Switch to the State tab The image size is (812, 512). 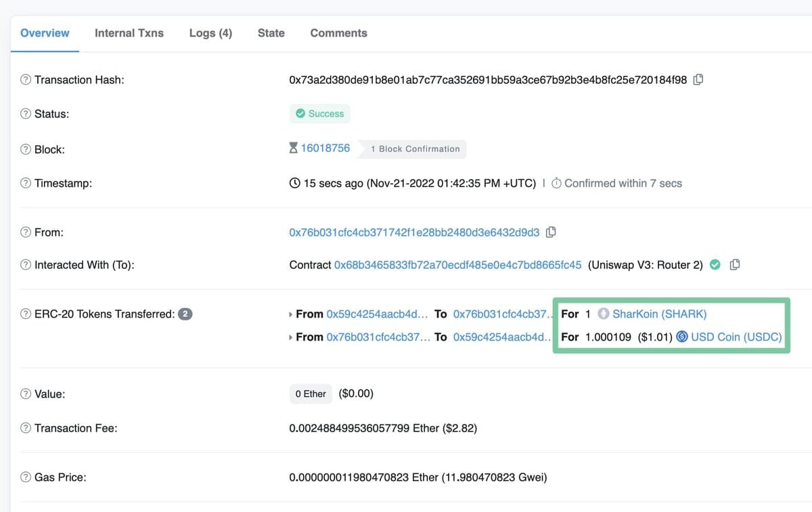(271, 33)
